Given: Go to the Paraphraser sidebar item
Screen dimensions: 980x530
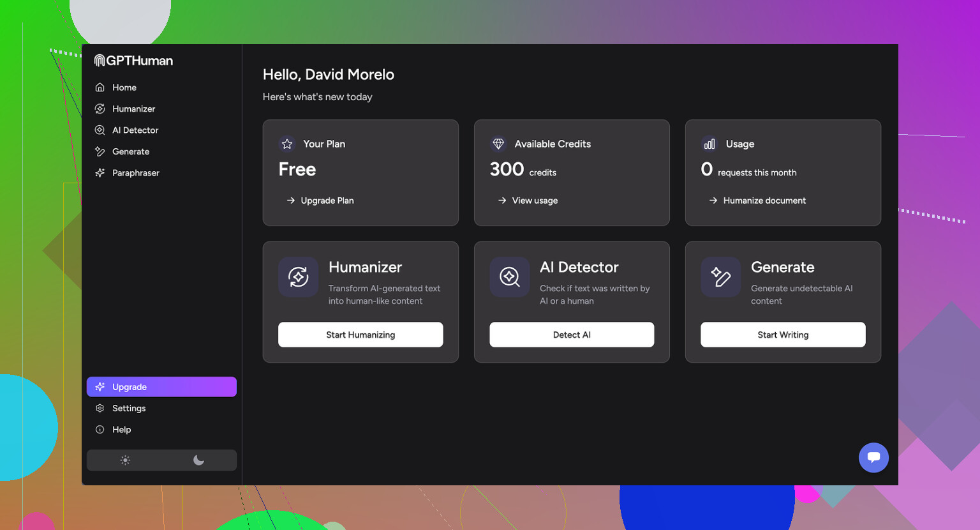Looking at the screenshot, I should pos(135,173).
